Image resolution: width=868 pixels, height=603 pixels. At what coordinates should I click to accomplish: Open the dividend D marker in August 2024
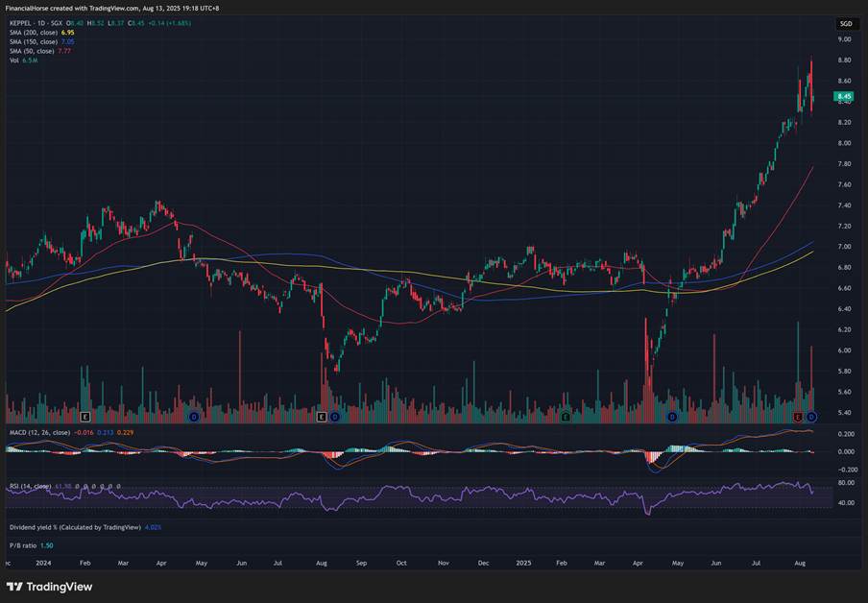point(334,417)
